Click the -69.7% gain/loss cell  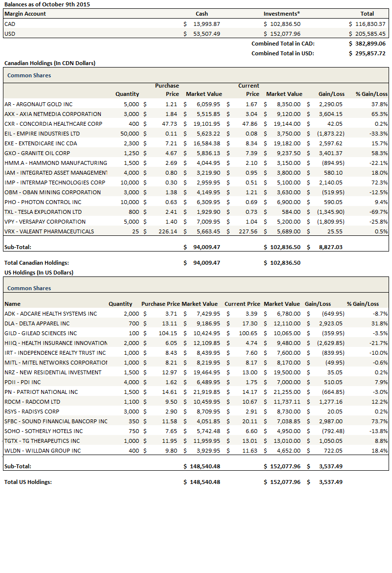pos(377,212)
